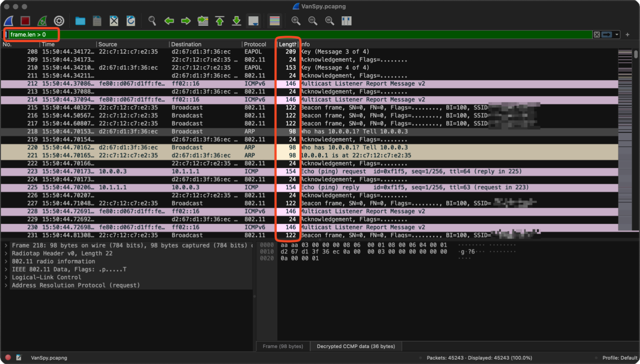Apply the display filter arrow button
The width and height of the screenshot is (640, 364).
click(x=606, y=34)
